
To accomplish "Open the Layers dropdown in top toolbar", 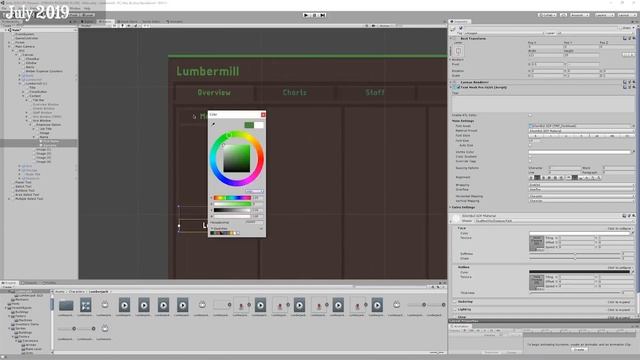I will pos(604,15).
